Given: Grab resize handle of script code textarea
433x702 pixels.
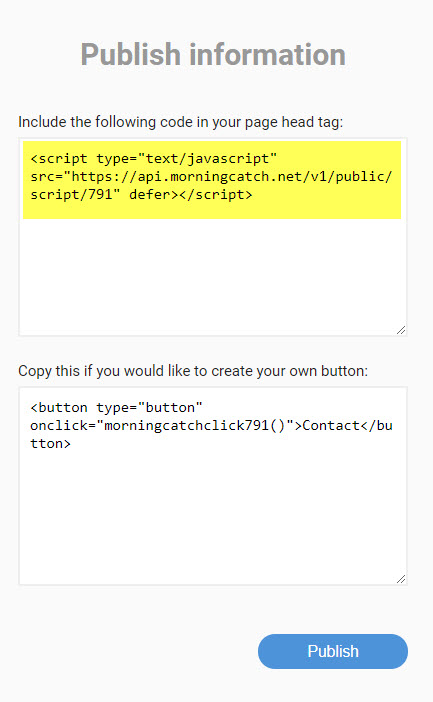Looking at the screenshot, I should coord(401,330).
